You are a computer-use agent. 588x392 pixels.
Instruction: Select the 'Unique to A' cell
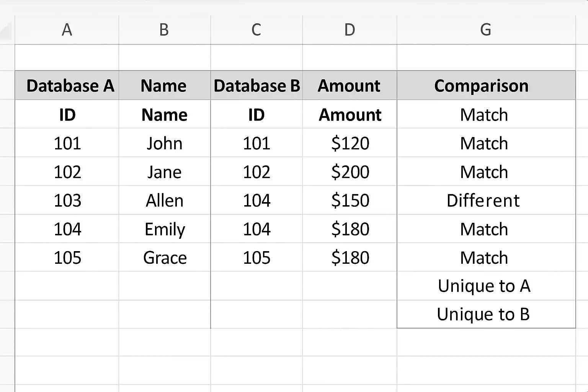[x=486, y=286]
